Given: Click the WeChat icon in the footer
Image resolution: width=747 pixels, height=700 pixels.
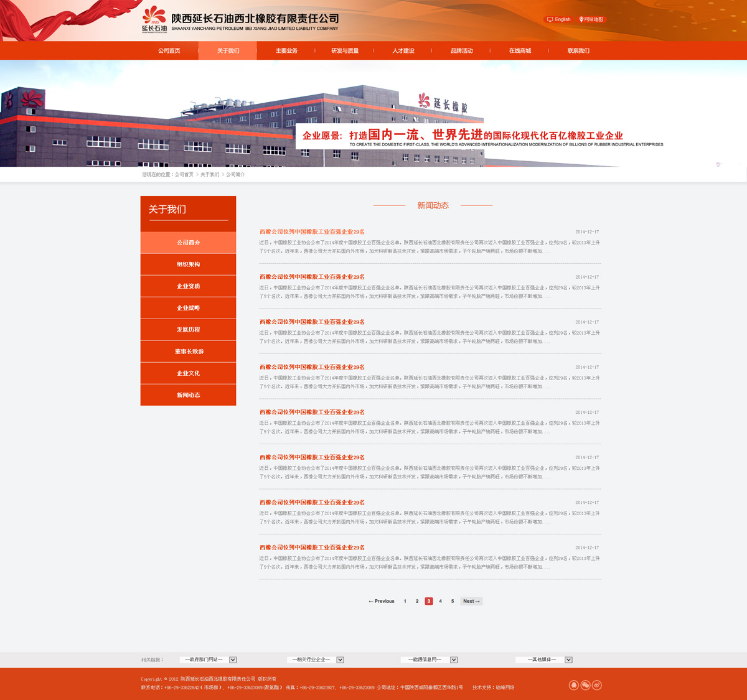Looking at the screenshot, I should click(585, 685).
